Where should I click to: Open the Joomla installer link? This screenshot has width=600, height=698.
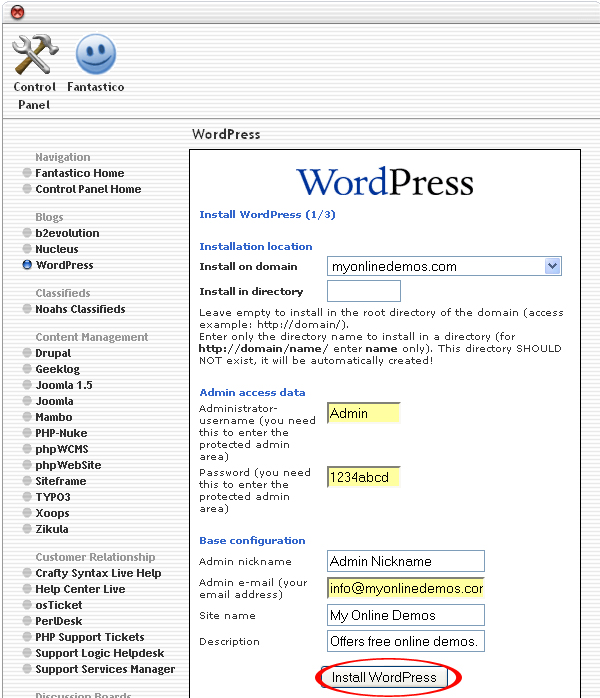54,401
